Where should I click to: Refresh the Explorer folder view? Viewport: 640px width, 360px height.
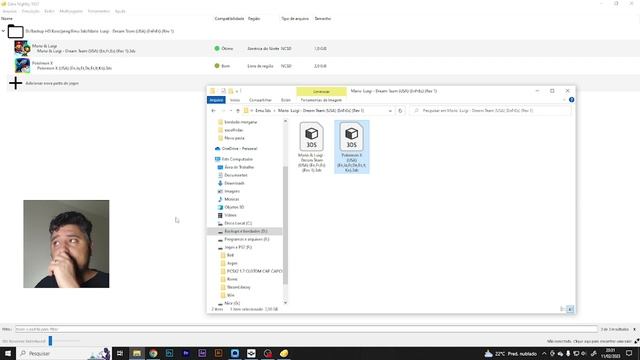pyautogui.click(x=400, y=111)
